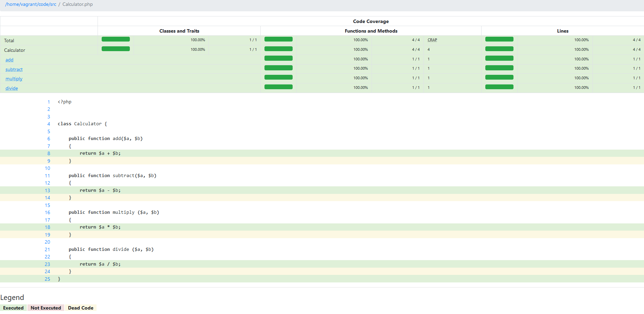Image resolution: width=644 pixels, height=314 pixels.
Task: Click the line number 21 anchor
Action: (47, 249)
